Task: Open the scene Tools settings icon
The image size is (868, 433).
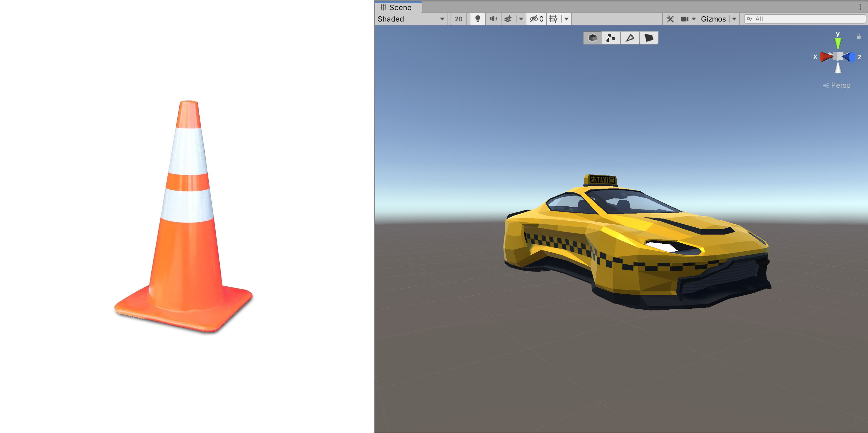Action: 670,19
